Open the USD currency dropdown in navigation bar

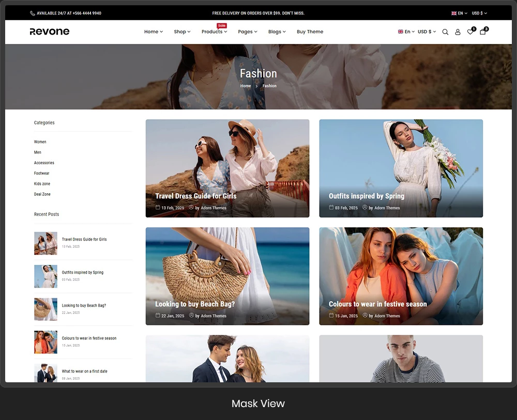tap(427, 32)
